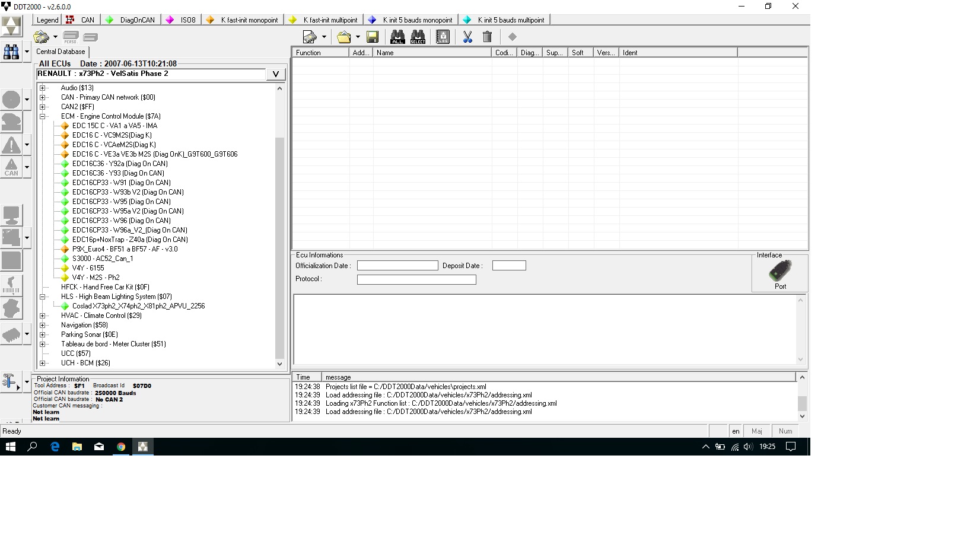
Task: Click the new ECU document icon
Action: pos(310,37)
